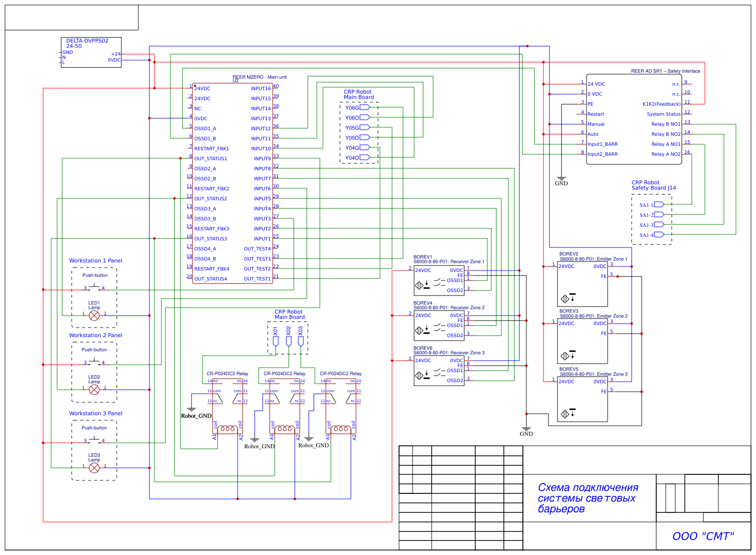Select the "RESTART_FBK1" pin label
Screen dimensions: 756x555
point(212,149)
